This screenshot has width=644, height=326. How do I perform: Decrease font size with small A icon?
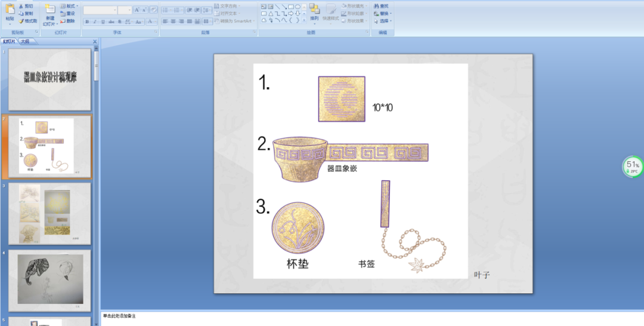pyautogui.click(x=144, y=10)
